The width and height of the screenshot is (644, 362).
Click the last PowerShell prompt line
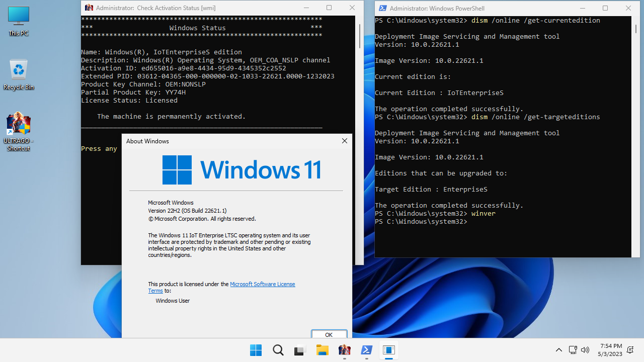(x=421, y=221)
